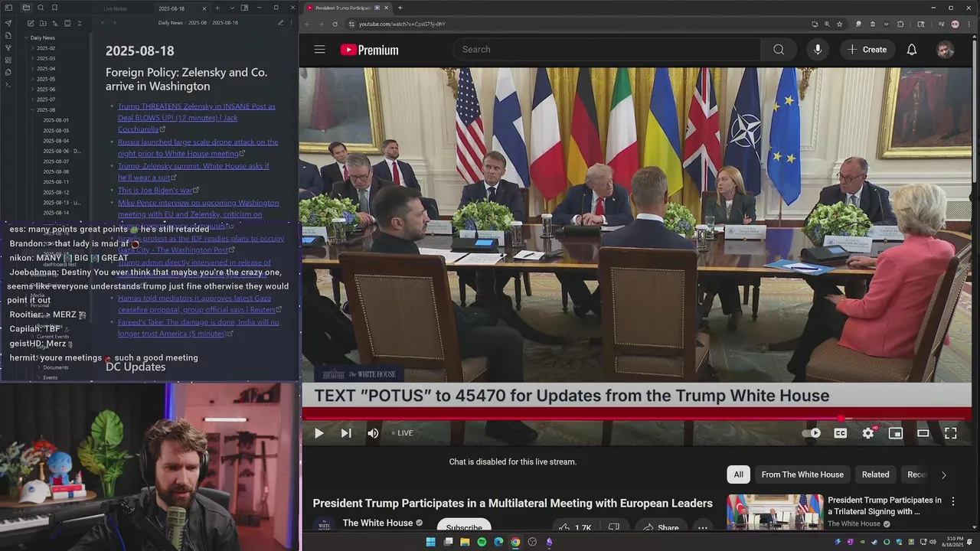Toggle Obsidian right sidebar icon
Viewport: 980px width, 551px height.
pyautogui.click(x=244, y=8)
